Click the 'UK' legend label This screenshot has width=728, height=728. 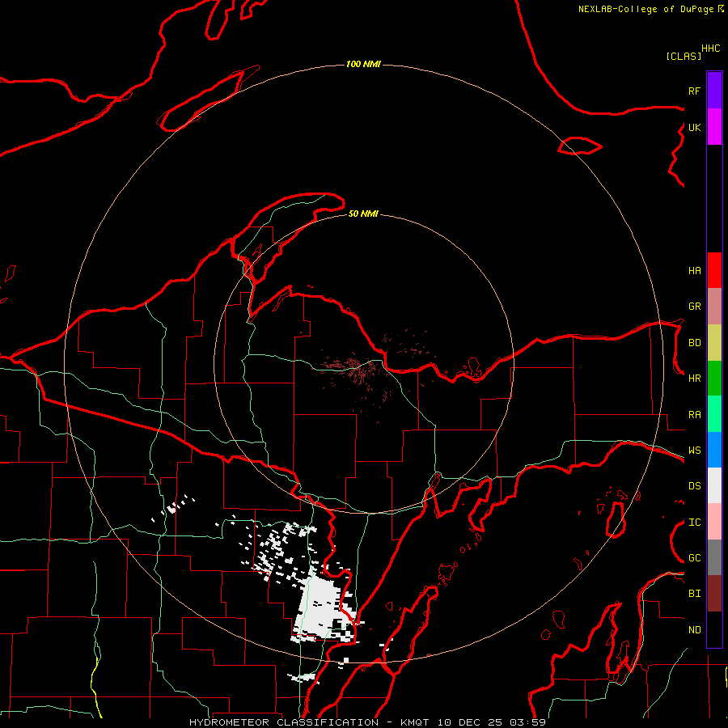(694, 127)
